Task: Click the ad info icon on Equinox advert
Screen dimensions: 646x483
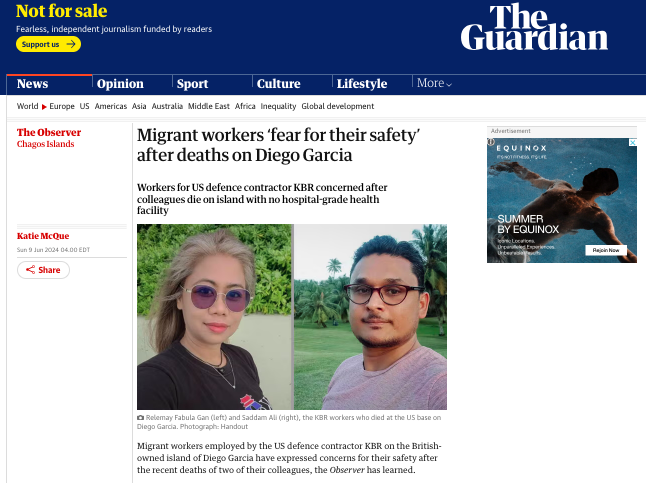Action: pos(491,142)
